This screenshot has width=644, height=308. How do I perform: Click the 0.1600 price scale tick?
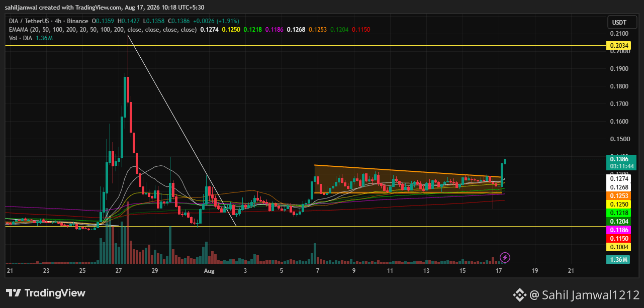click(619, 122)
